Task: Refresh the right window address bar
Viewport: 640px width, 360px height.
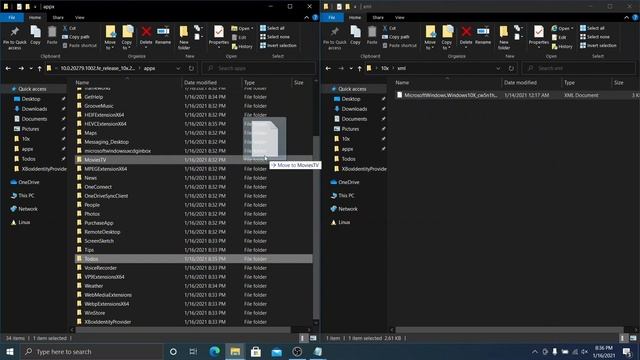Action: (x=511, y=68)
